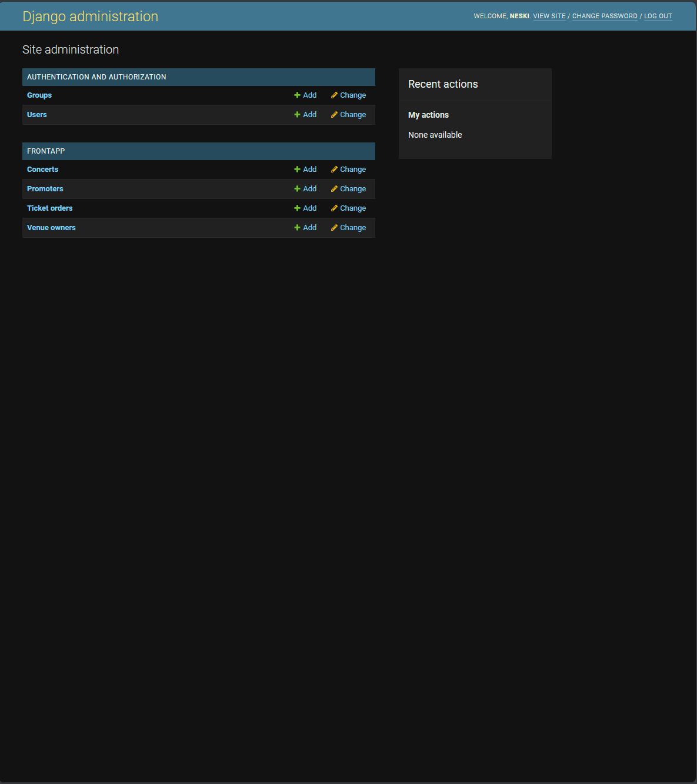Click the pencil icon next to Concerts
Image resolution: width=697 pixels, height=784 pixels.
(334, 169)
